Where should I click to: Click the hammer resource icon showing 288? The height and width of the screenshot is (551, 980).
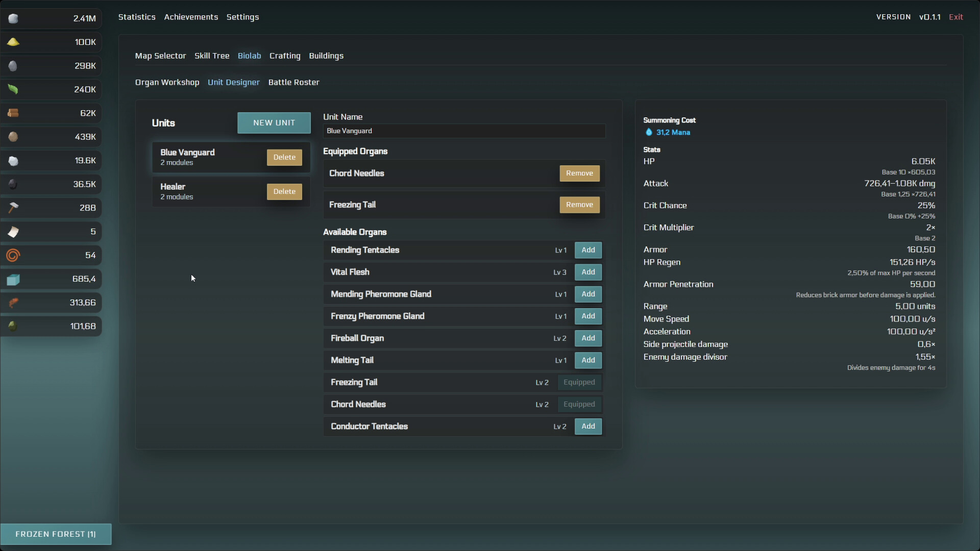13,208
